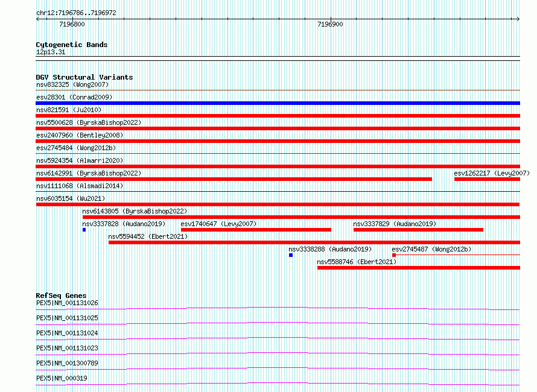Open esv2407960 (Bentley2008) label

(80, 135)
